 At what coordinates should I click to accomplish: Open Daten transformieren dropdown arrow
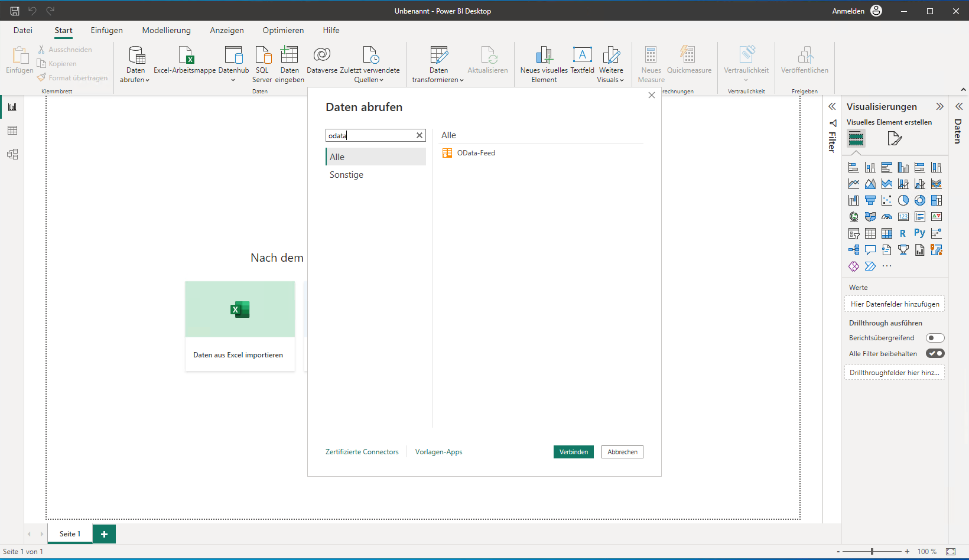click(461, 80)
